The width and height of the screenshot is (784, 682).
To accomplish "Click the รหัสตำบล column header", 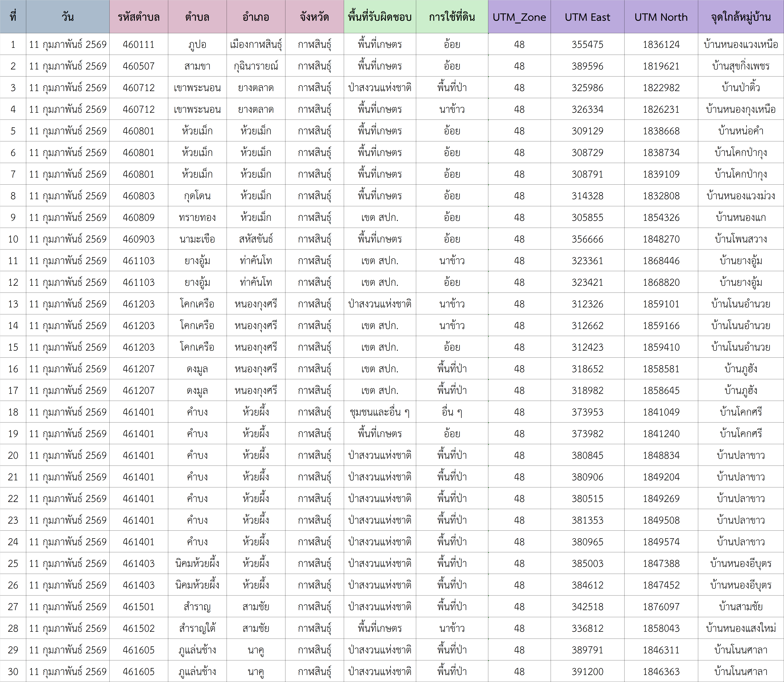I will pos(139,17).
